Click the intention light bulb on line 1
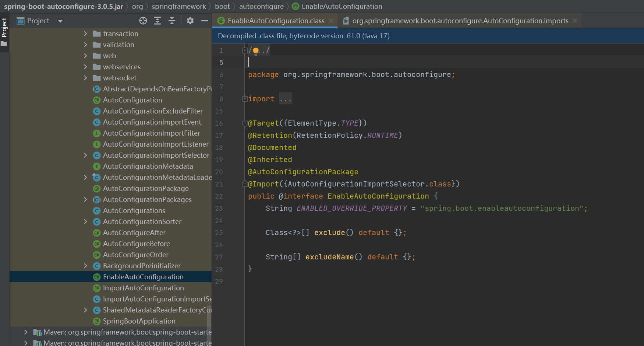 (256, 50)
